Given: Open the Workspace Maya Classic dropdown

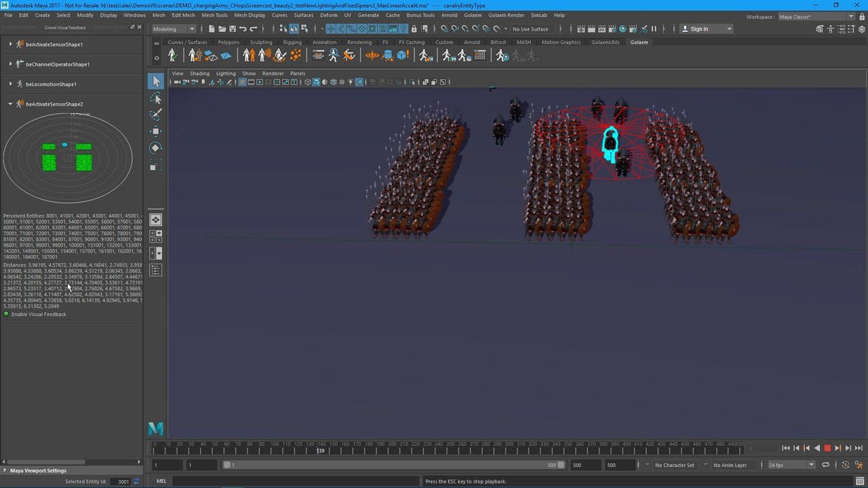Looking at the screenshot, I should click(816, 17).
